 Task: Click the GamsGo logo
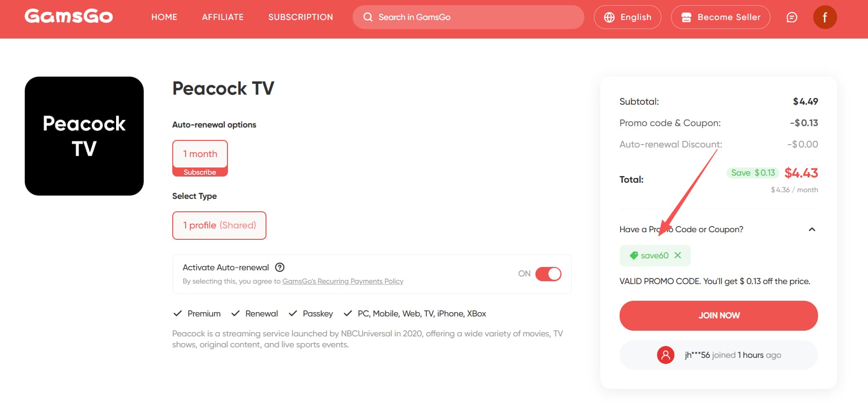[x=69, y=17]
